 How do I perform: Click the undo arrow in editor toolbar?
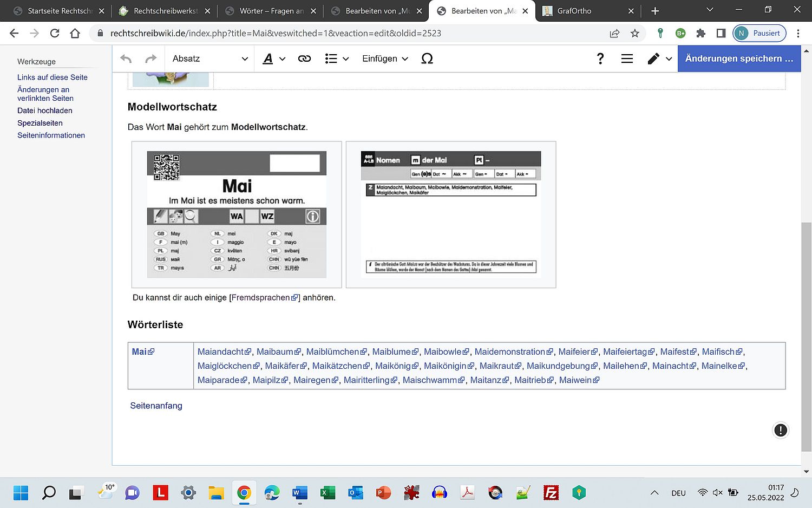coord(126,58)
